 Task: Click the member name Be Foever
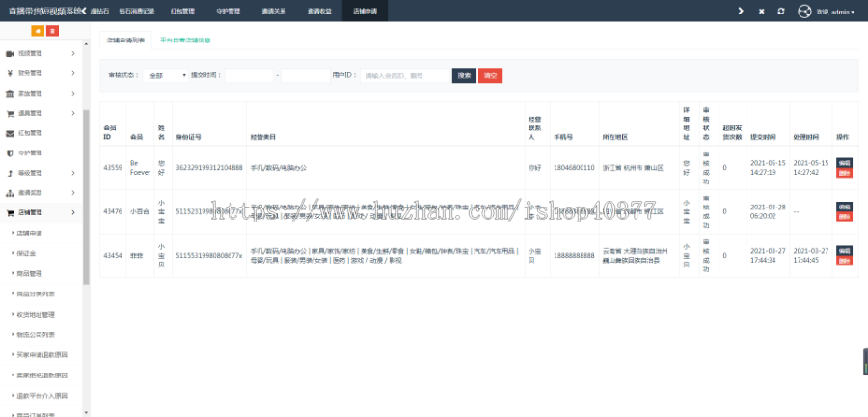(140, 168)
